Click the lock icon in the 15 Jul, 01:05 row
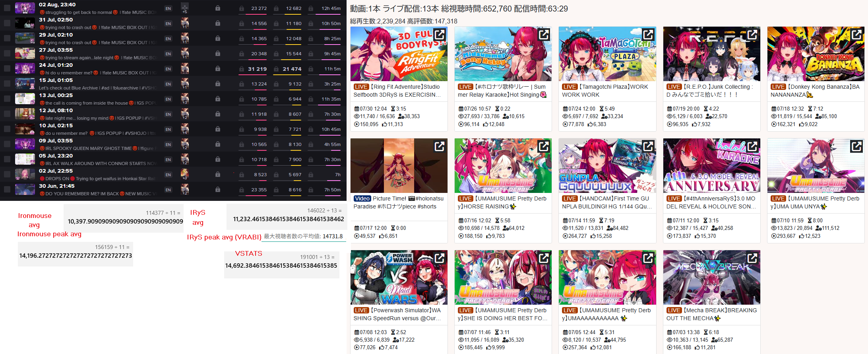 (x=218, y=84)
